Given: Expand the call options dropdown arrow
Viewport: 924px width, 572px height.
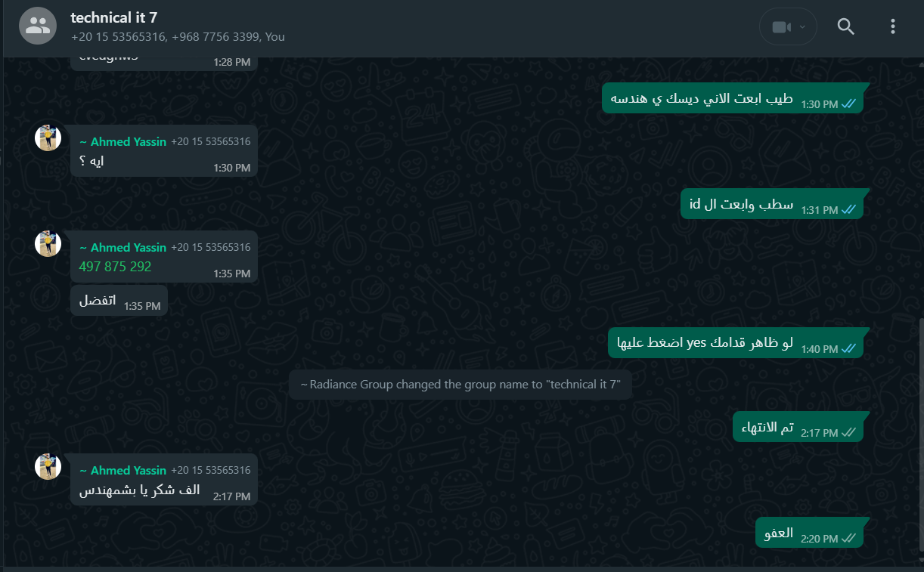Looking at the screenshot, I should click(802, 27).
